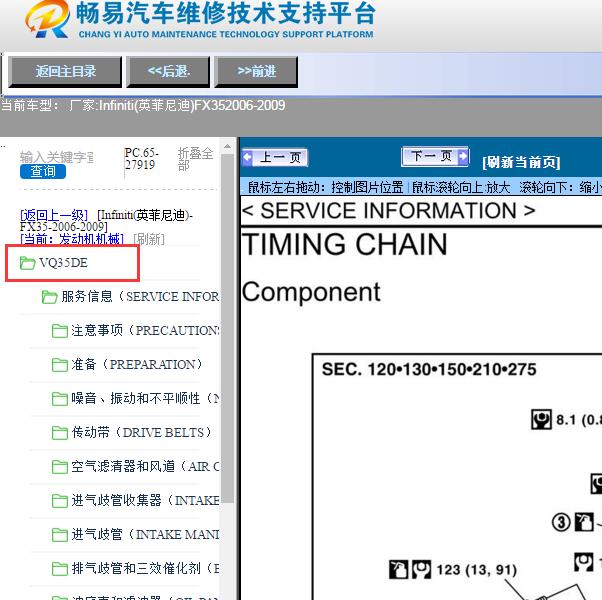Click the 返回主目录 button
The image size is (602, 600).
click(65, 71)
